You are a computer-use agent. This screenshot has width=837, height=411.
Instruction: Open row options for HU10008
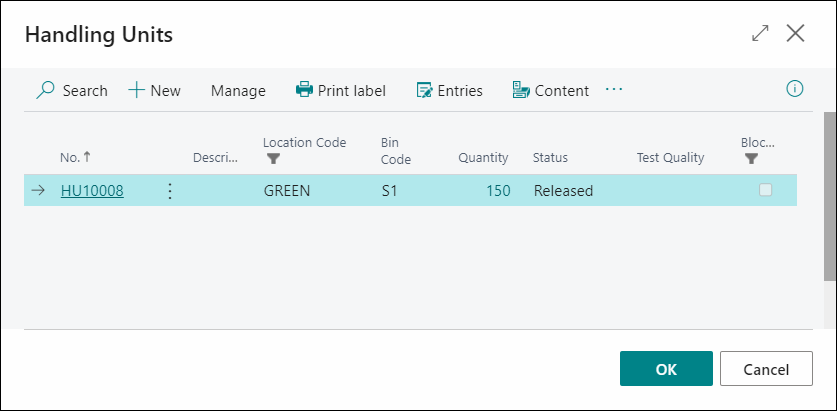pyautogui.click(x=170, y=191)
